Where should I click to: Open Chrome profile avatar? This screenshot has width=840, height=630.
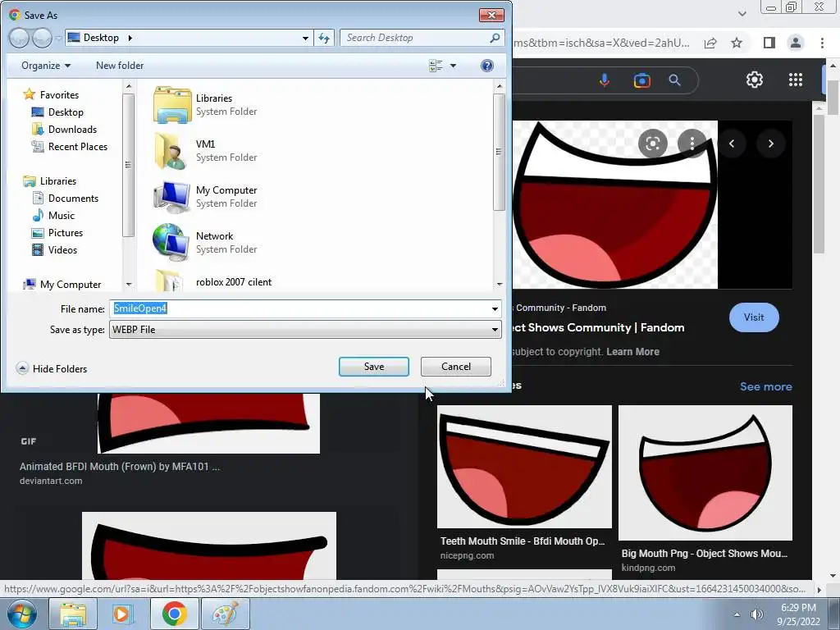[796, 43]
